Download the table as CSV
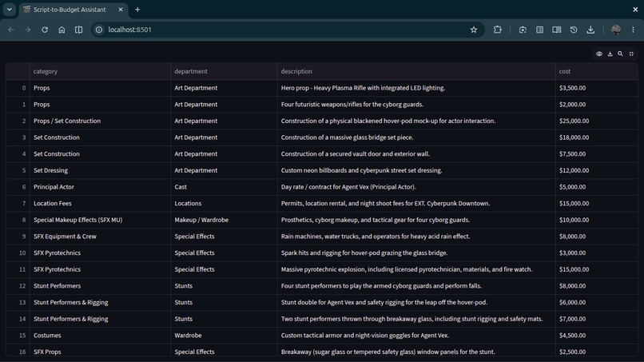 pos(610,54)
